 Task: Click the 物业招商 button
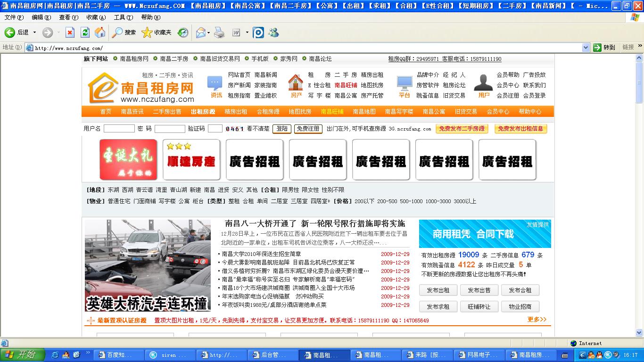520,306
